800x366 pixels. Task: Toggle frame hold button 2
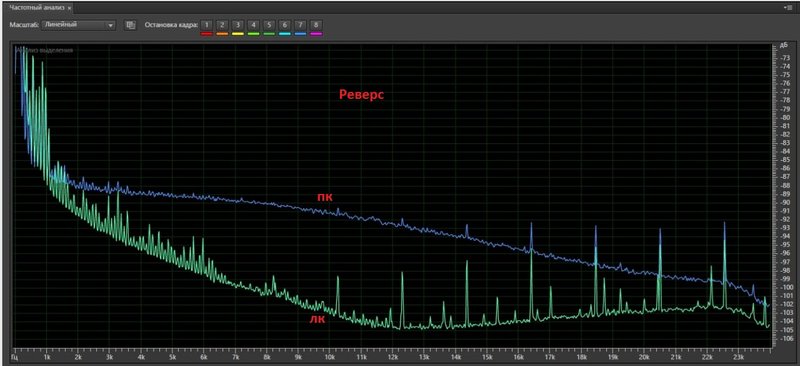[x=222, y=25]
